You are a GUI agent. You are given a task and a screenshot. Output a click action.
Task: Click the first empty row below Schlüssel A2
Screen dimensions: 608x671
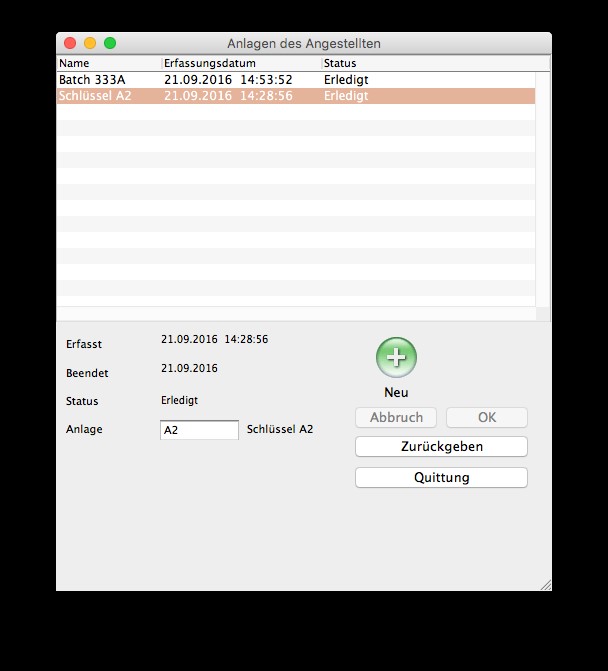[295, 112]
